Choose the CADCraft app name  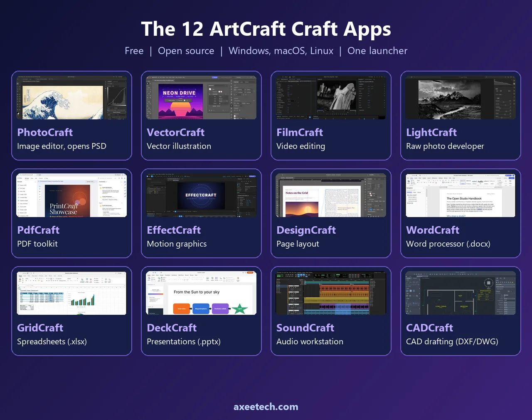[x=429, y=328]
